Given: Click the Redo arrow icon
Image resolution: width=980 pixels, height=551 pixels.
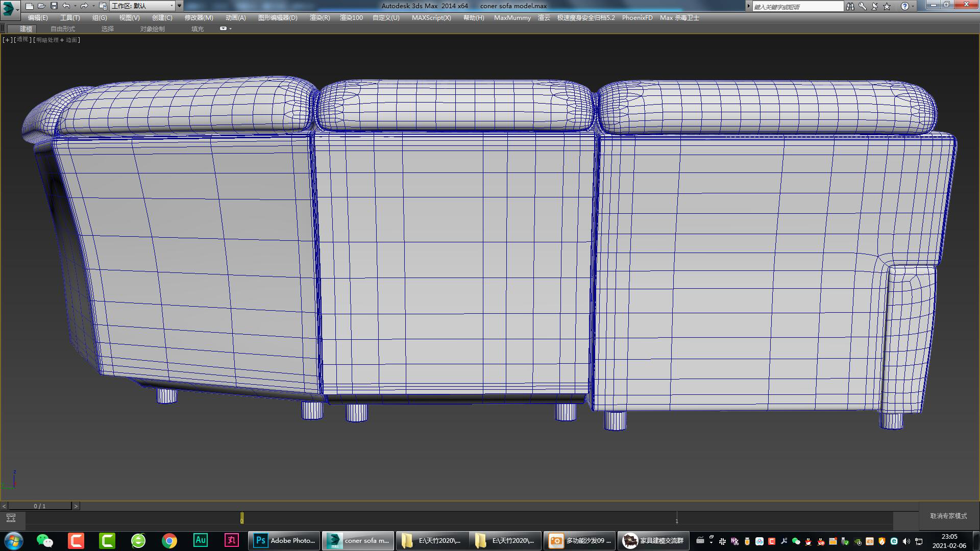Looking at the screenshot, I should 84,6.
